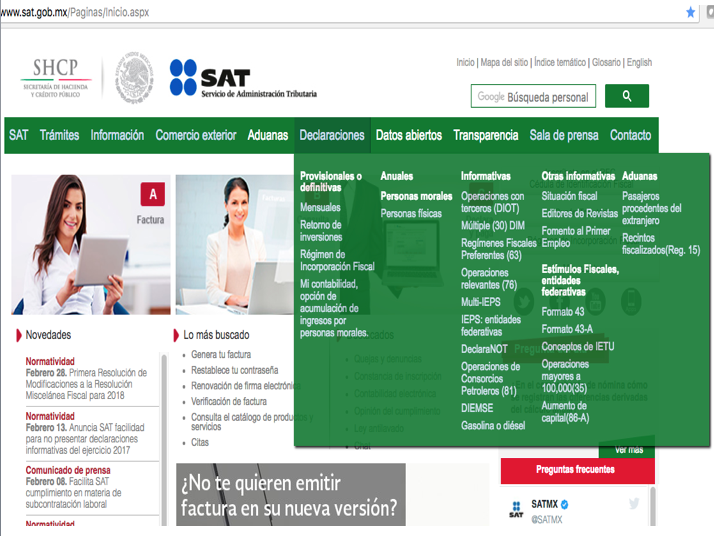Open Mapa del sitio link
Image resolution: width=714 pixels, height=536 pixels.
(x=504, y=62)
